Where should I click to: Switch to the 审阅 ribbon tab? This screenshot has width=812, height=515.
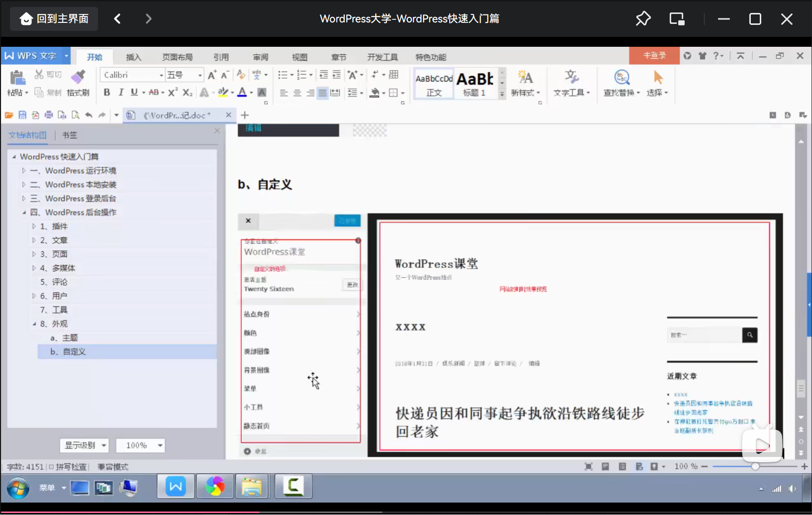pos(260,57)
